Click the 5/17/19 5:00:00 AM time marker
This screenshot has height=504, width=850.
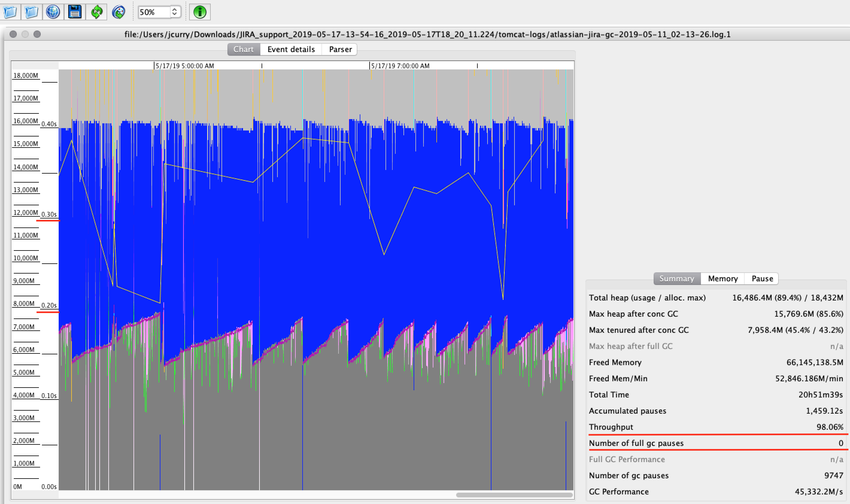[185, 66]
